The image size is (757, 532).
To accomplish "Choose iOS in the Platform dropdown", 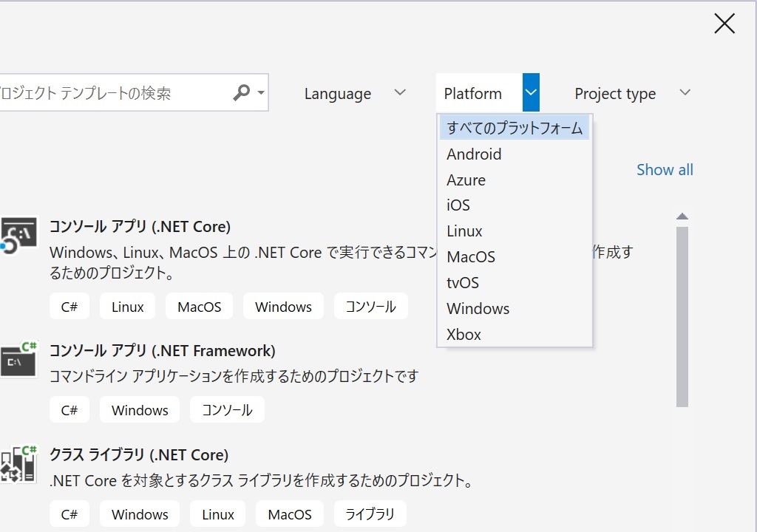I will 458,205.
